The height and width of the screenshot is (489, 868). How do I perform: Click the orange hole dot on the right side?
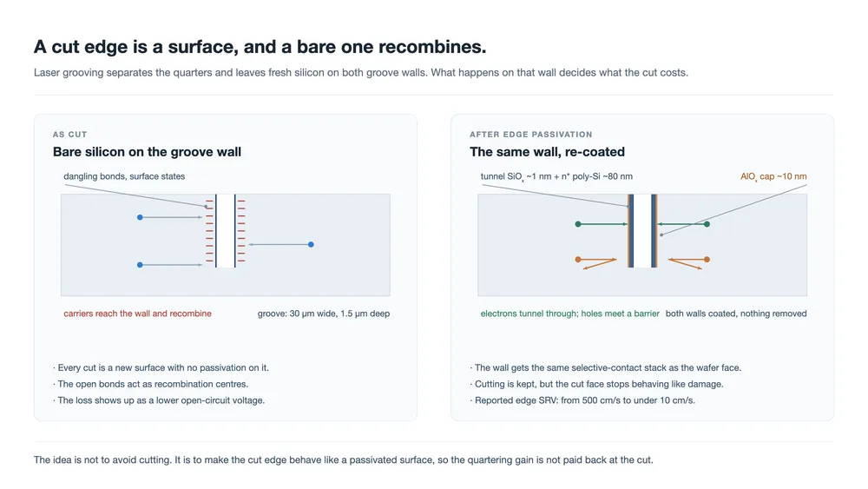[707, 259]
